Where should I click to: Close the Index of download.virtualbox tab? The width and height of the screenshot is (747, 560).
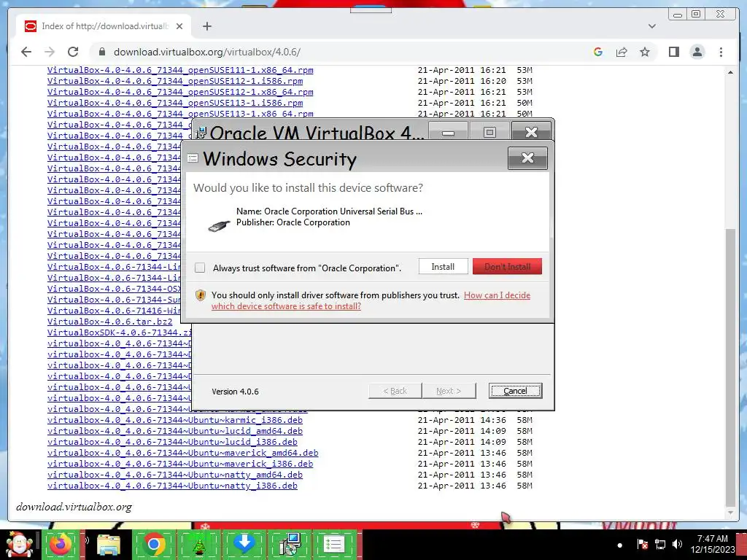pos(179,26)
